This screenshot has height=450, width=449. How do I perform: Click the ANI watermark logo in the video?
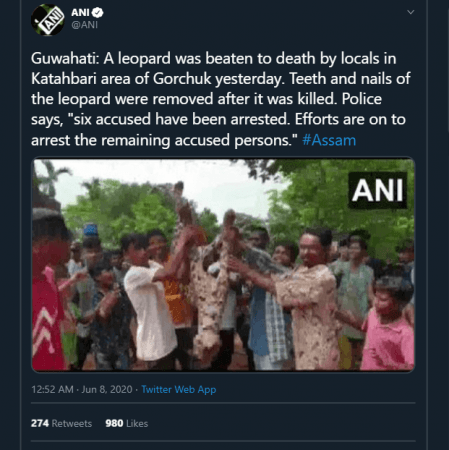pyautogui.click(x=378, y=190)
